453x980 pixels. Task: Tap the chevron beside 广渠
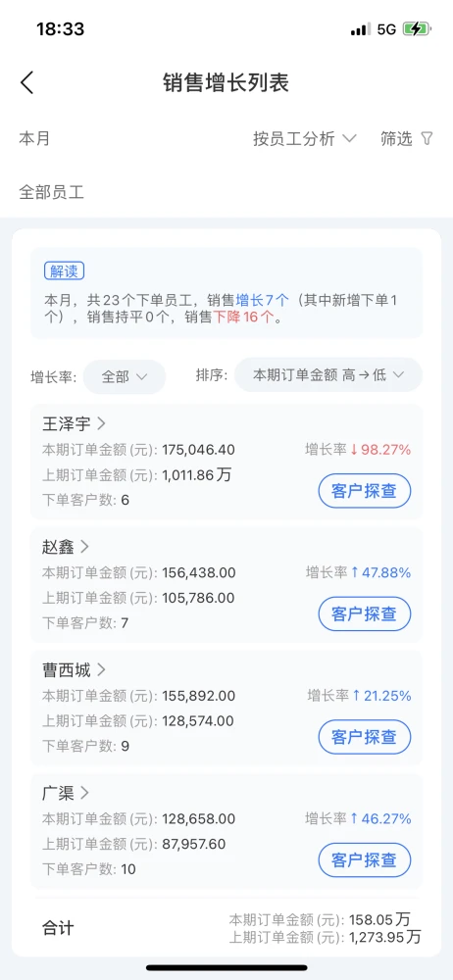click(85, 793)
